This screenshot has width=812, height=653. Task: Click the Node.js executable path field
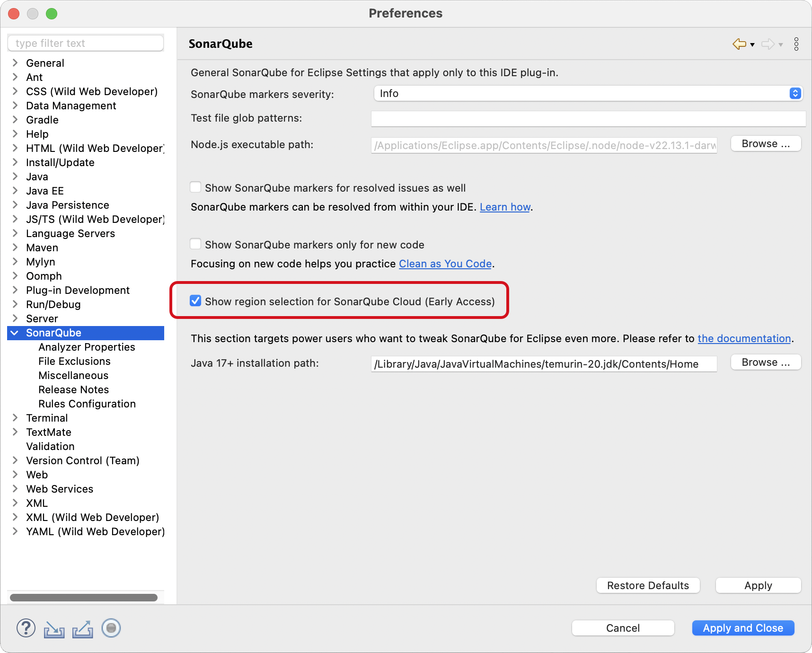pos(544,145)
